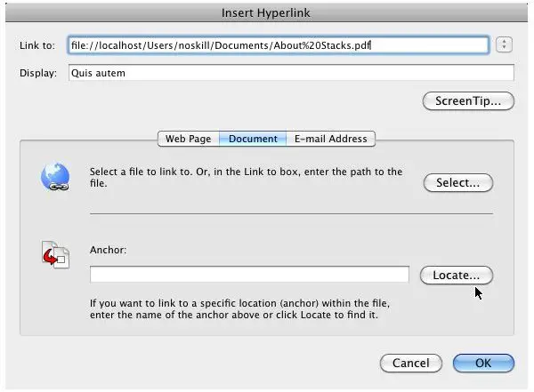Image resolution: width=534 pixels, height=392 pixels.
Task: Select the Document tab
Action: [x=253, y=139]
